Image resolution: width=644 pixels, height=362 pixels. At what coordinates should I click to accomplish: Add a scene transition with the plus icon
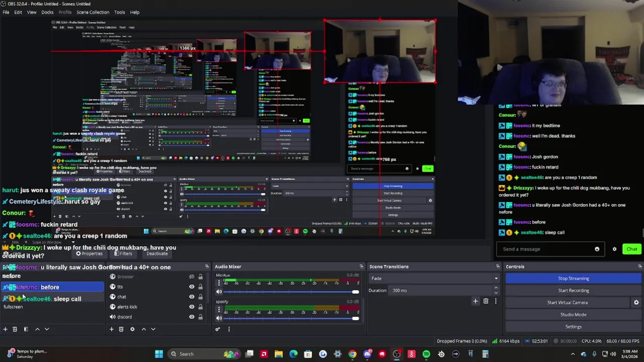pyautogui.click(x=475, y=301)
